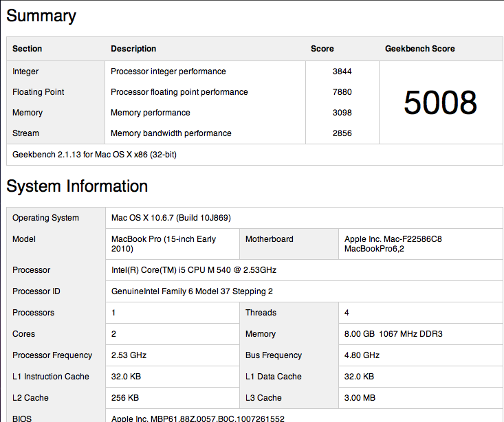Image resolution: width=504 pixels, height=422 pixels.
Task: Click the 'Apple Inc. MBP61.88Z.0057' BIOS value
Action: point(197,419)
